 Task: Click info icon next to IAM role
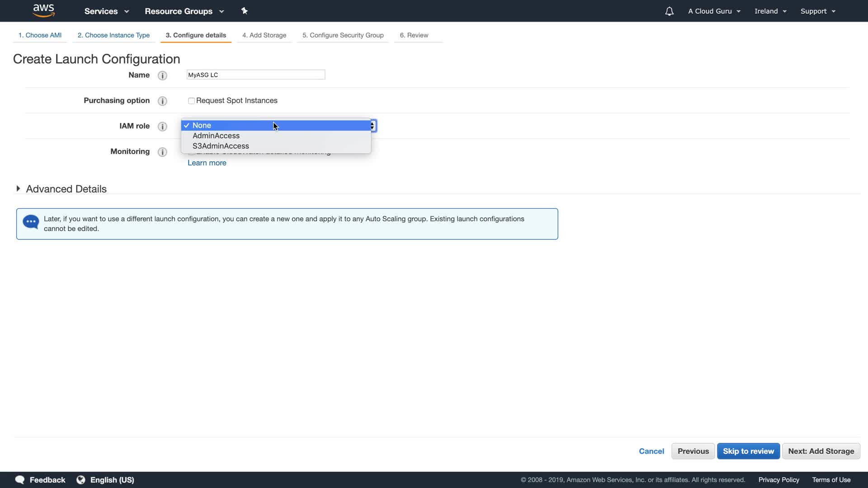pos(162,126)
